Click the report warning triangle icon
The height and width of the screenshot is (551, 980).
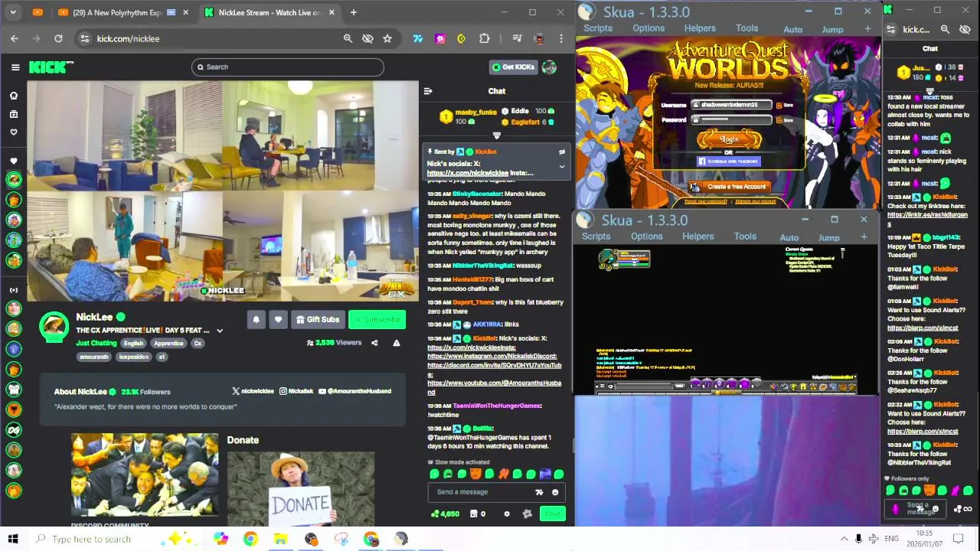click(397, 343)
